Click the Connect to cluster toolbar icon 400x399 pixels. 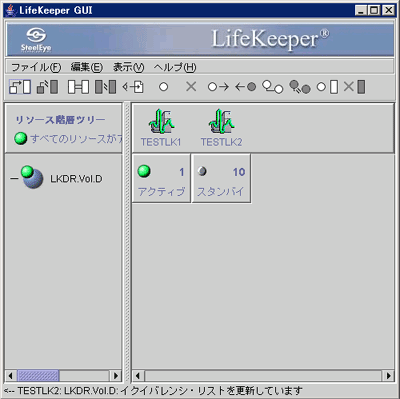click(20, 87)
